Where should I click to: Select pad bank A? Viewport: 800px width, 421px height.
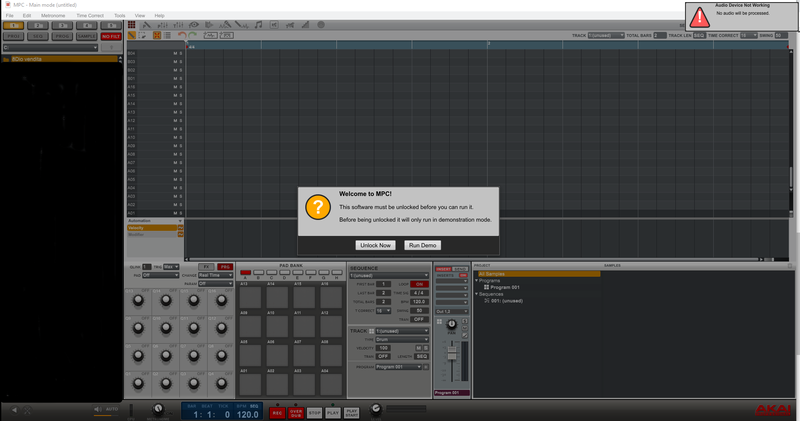(x=245, y=273)
